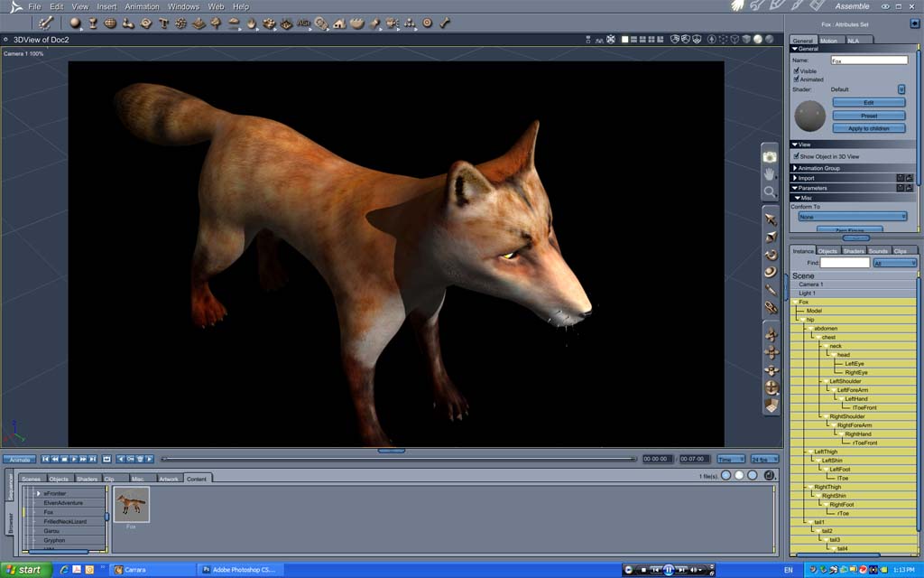The height and width of the screenshot is (578, 924).
Task: Disable Show Object in 3D View
Action: (x=796, y=156)
